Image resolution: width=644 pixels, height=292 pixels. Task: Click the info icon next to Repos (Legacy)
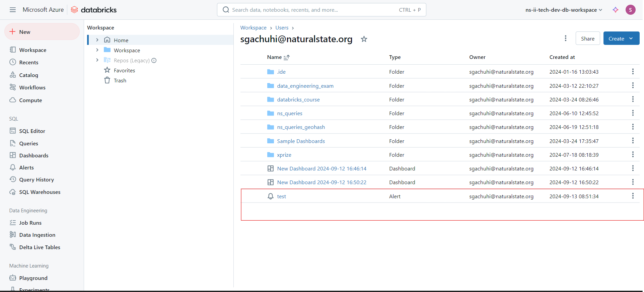(154, 61)
